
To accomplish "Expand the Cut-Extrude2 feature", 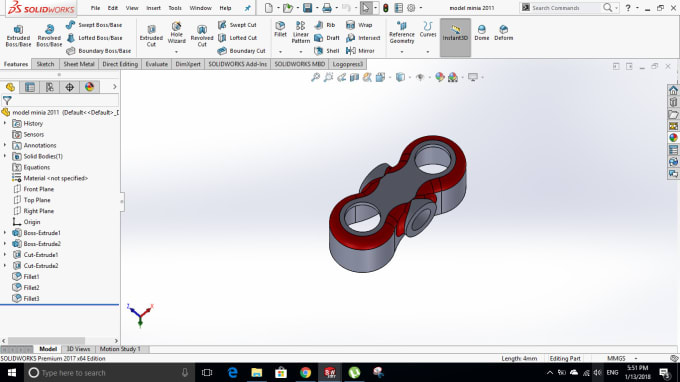I will click(x=5, y=265).
